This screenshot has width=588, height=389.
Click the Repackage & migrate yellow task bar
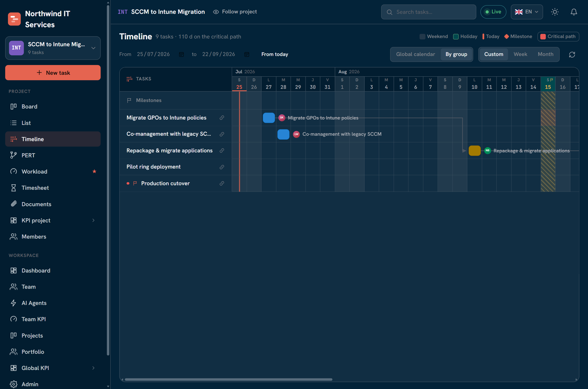475,151
